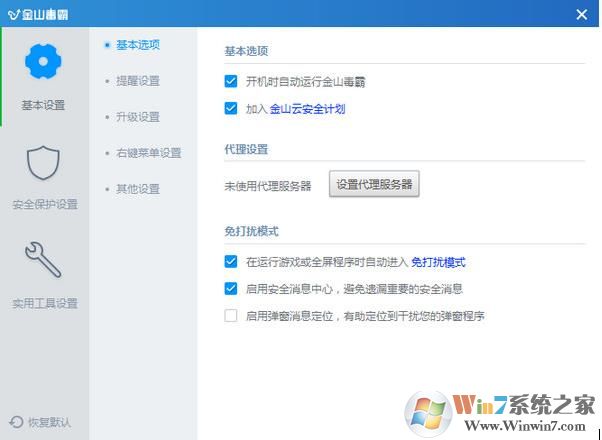Disable auto 免打扰模式 for games checkbox

pyautogui.click(x=231, y=261)
